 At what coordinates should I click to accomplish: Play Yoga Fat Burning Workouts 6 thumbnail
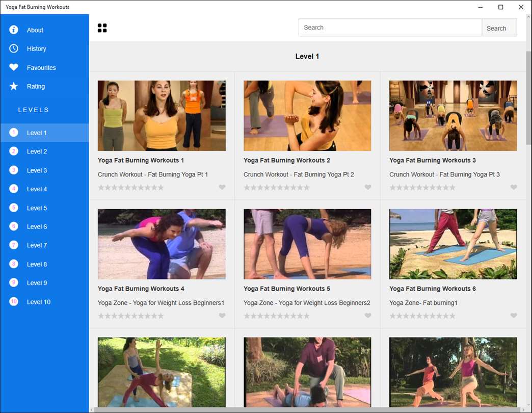[453, 244]
